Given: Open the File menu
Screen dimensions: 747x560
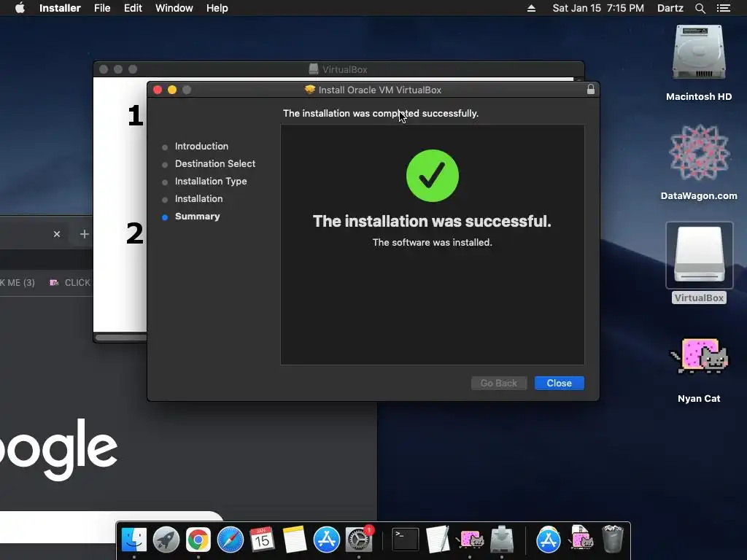Looking at the screenshot, I should click(x=102, y=8).
